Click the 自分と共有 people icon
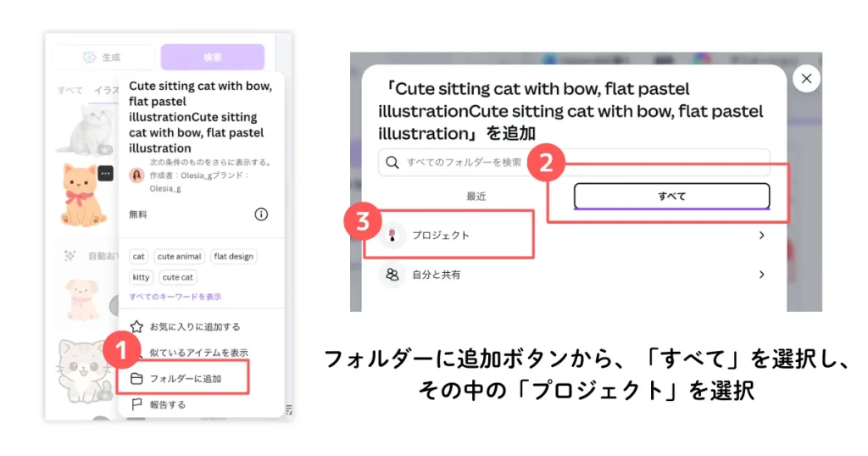The height and width of the screenshot is (456, 868). click(x=392, y=275)
